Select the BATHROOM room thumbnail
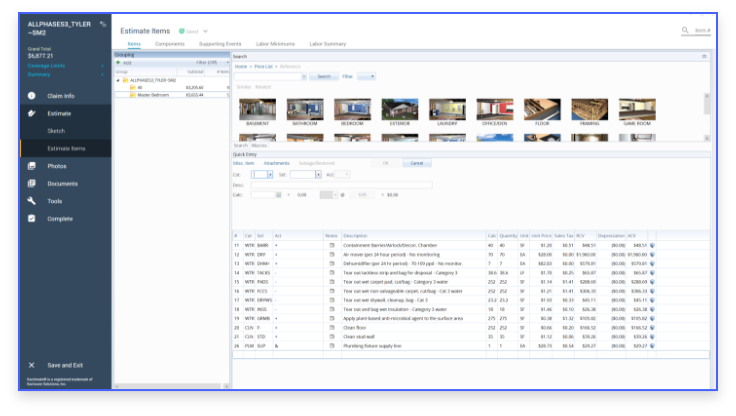 [305, 112]
